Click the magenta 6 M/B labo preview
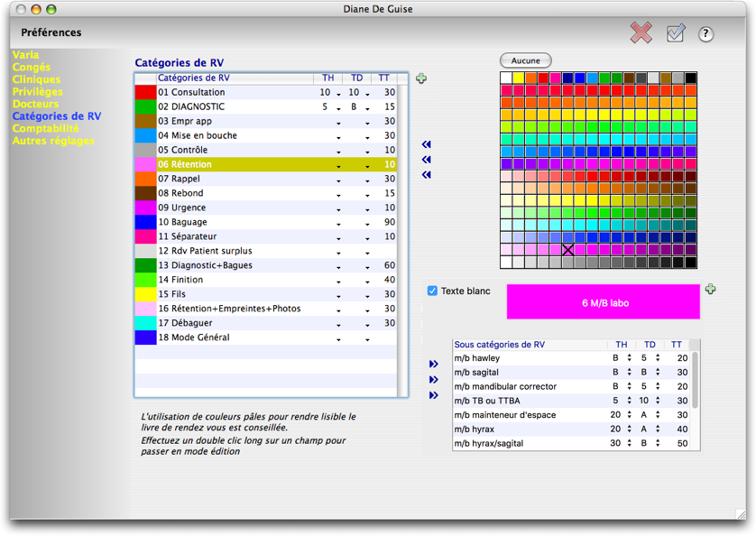The height and width of the screenshot is (536, 756). coord(604,302)
